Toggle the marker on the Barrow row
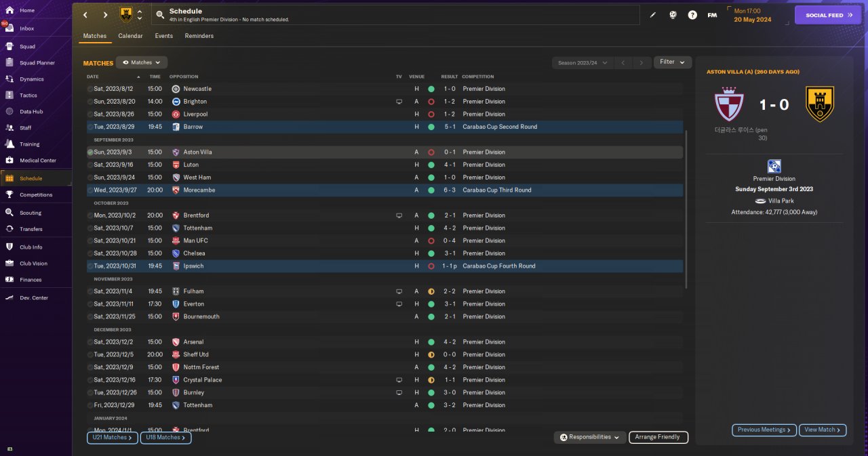The width and height of the screenshot is (868, 456). (x=90, y=127)
